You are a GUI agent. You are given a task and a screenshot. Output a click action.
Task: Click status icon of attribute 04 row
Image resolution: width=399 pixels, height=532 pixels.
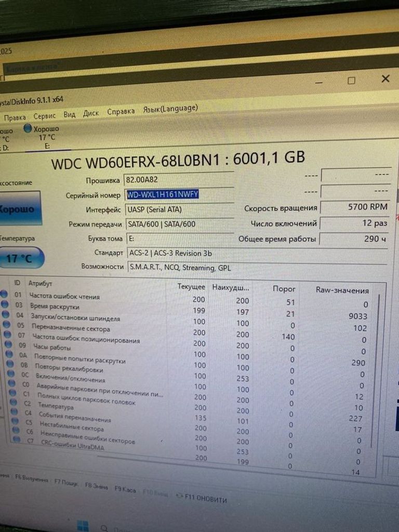tap(6, 314)
